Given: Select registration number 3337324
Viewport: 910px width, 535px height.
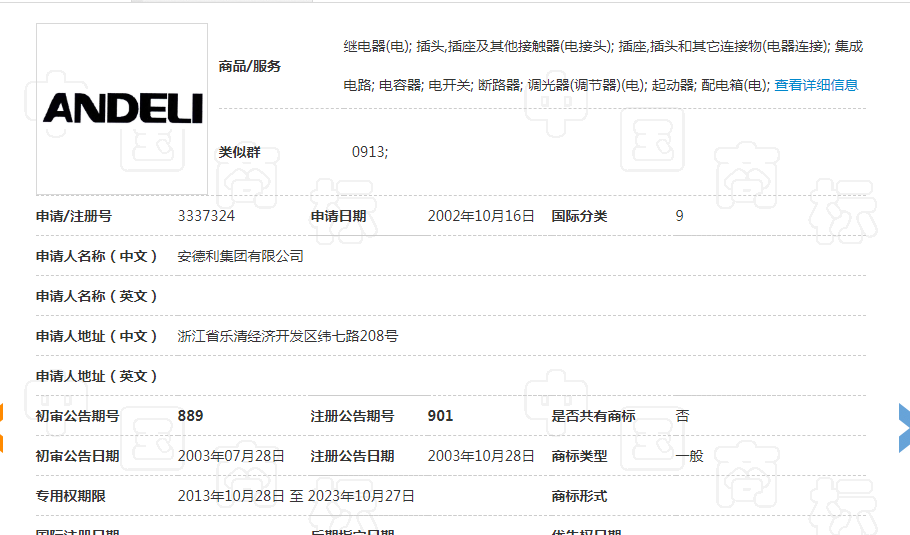Looking at the screenshot, I should coord(206,216).
